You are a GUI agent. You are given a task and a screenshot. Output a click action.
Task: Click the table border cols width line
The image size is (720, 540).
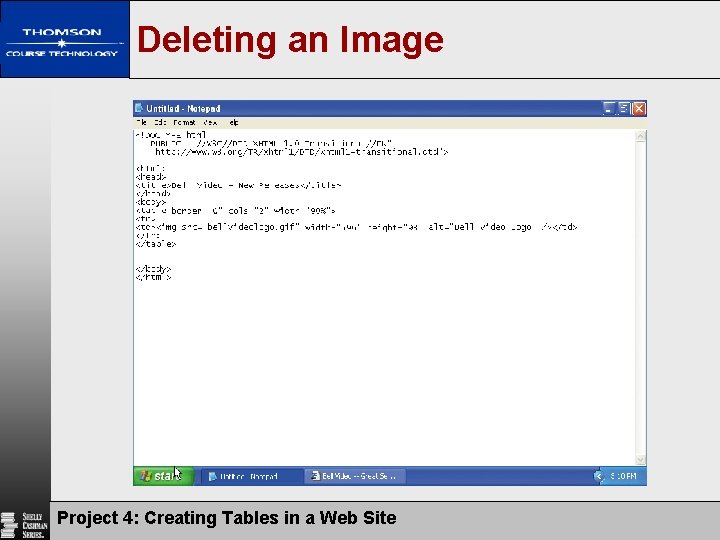point(236,211)
